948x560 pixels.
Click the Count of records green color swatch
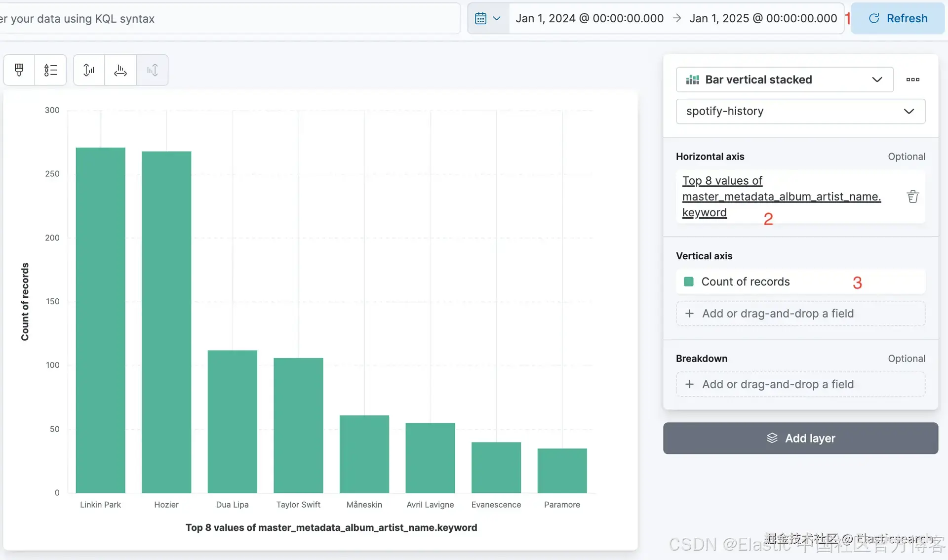coord(688,281)
